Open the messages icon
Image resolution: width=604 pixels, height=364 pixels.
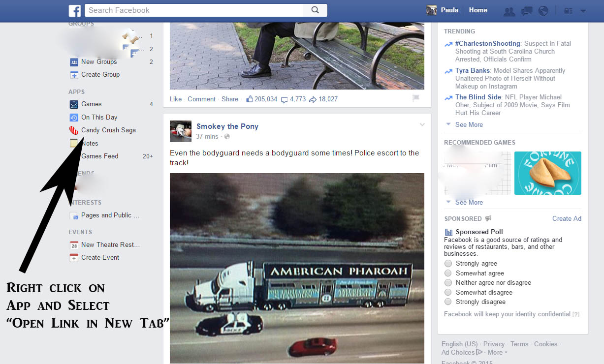coord(526,11)
